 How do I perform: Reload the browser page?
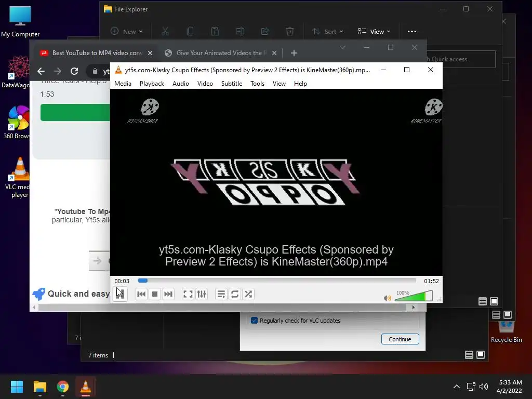coord(74,71)
